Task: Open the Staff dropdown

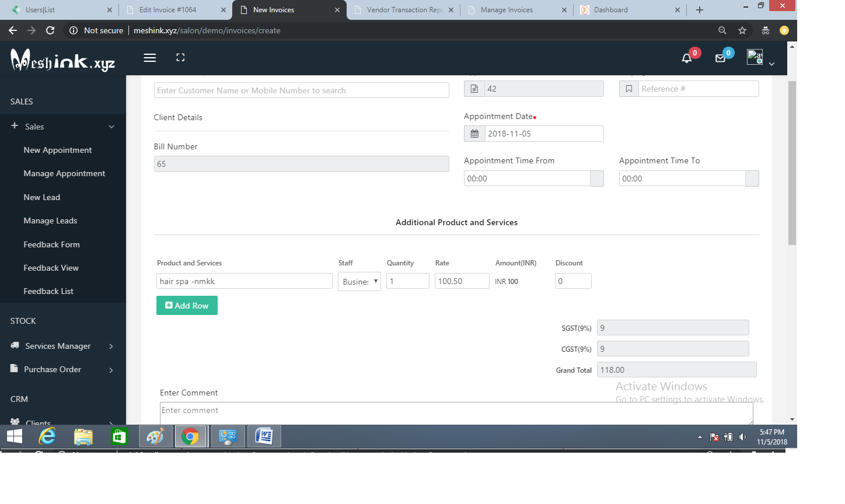Action: 359,281
